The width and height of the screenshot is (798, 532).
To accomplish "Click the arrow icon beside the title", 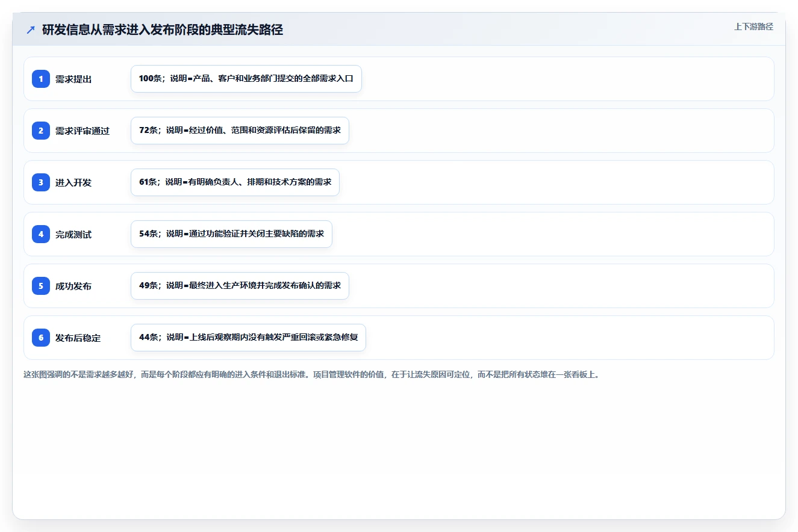I will click(x=31, y=30).
